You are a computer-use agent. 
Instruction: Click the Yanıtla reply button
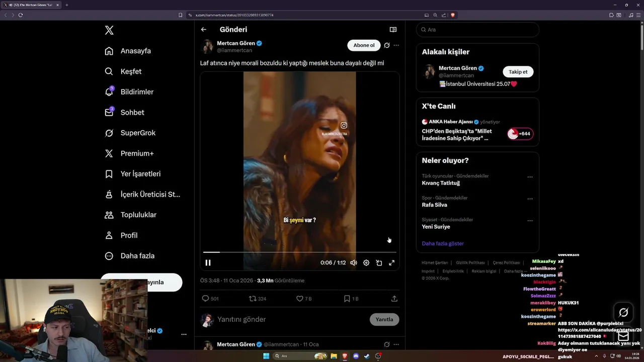coord(384,319)
